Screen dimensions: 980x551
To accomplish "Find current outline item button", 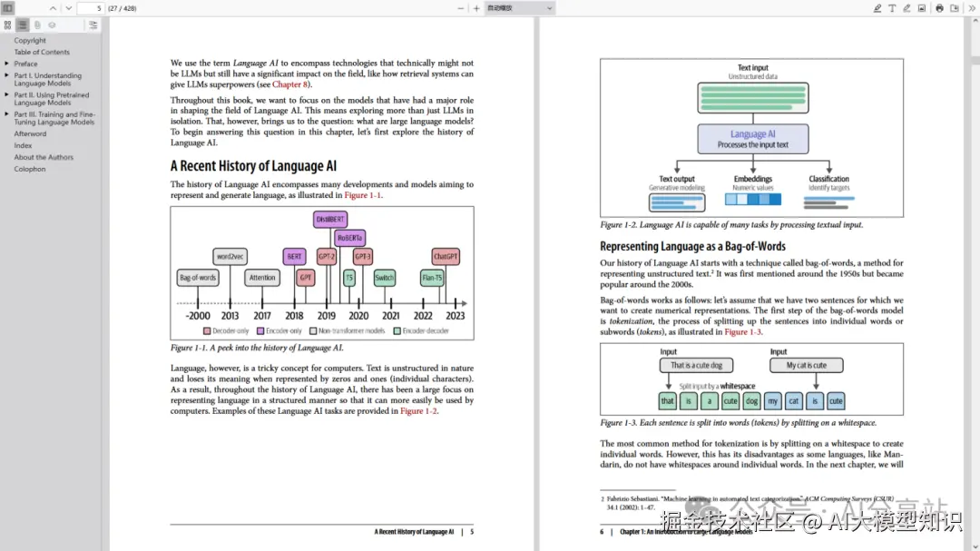I will (x=93, y=25).
